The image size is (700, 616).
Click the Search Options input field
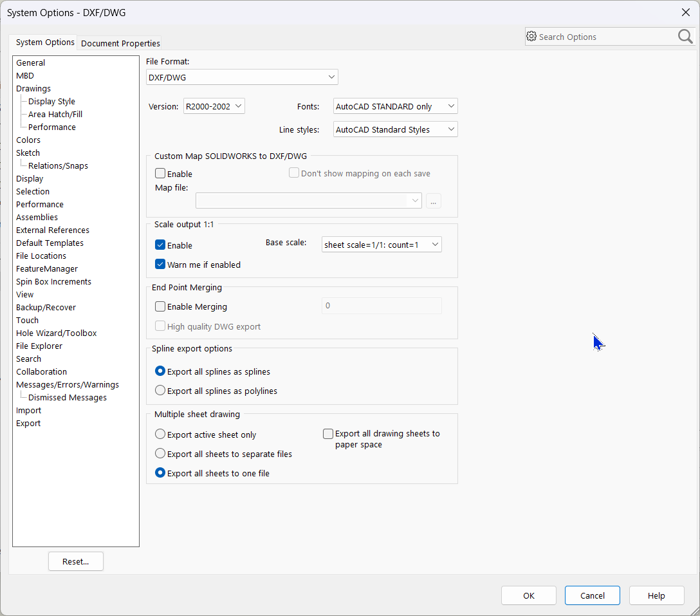tap(606, 37)
